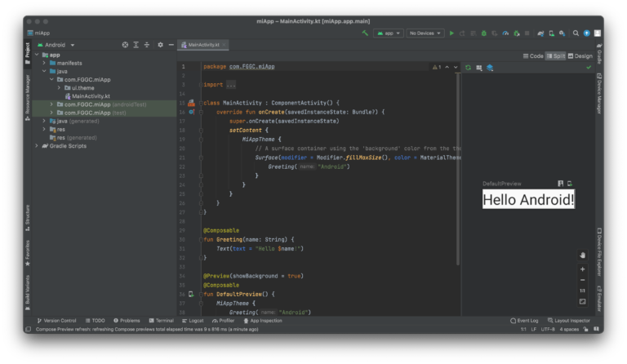
Task: Toggle the Build Variants side tab
Action: (x=28, y=292)
